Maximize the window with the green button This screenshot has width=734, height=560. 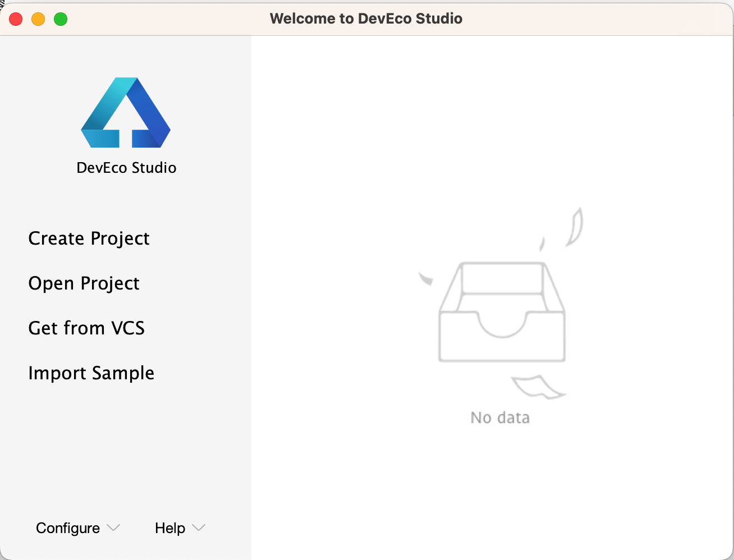[61, 19]
